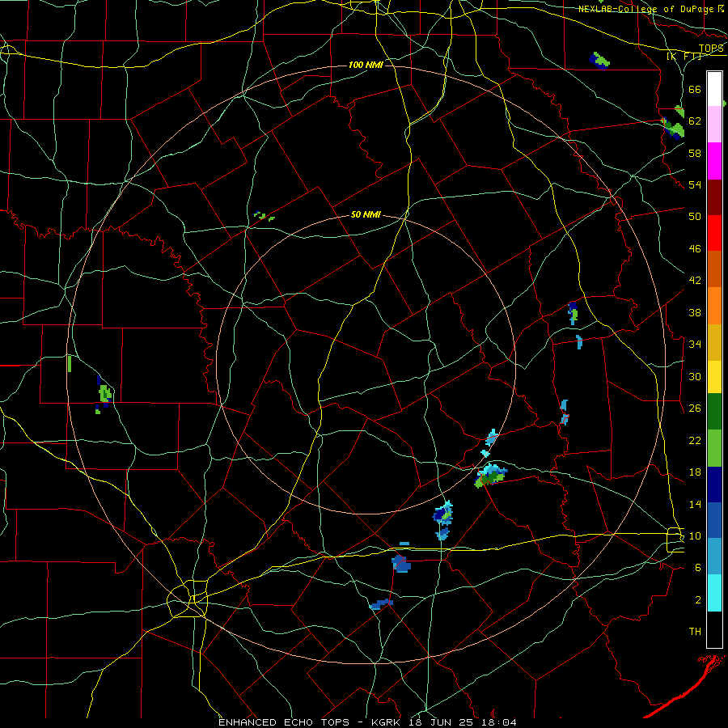
Task: Click legend value "18"
Action: click(695, 472)
